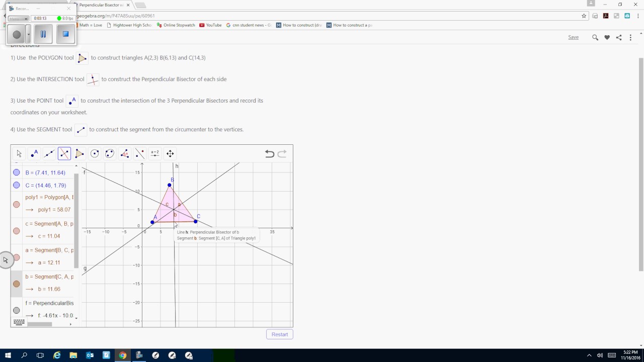Viewport: 644px width, 362px height.
Task: Click point A on the graph
Action: [152, 222]
